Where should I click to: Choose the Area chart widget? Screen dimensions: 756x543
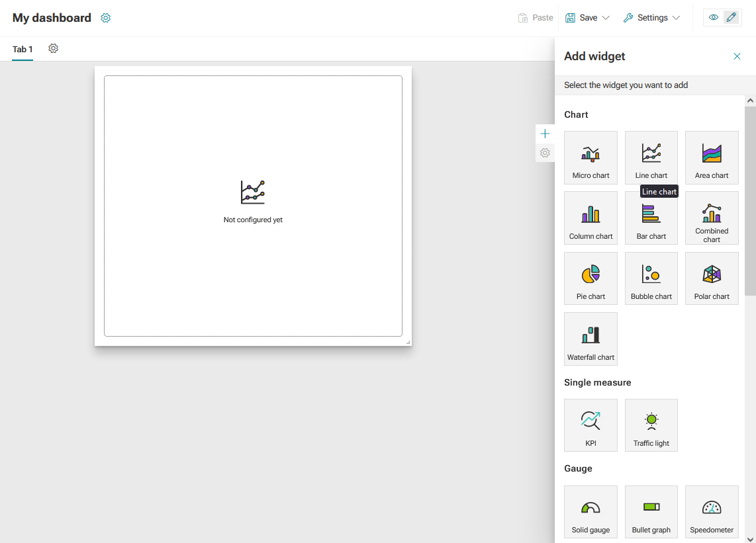click(712, 157)
